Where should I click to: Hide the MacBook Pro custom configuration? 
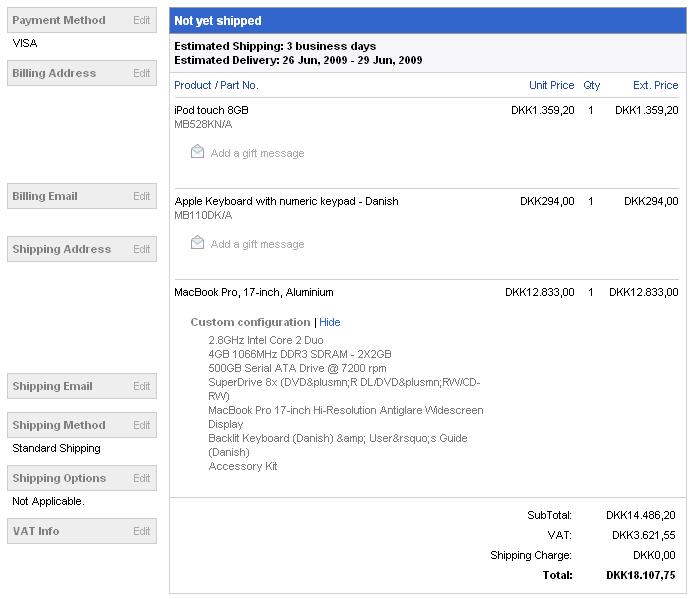pyautogui.click(x=330, y=322)
